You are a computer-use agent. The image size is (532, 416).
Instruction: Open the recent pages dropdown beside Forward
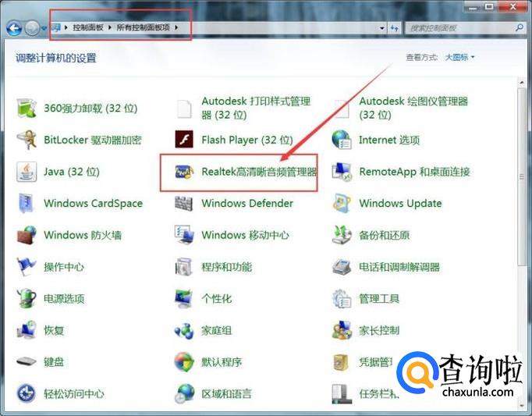coord(44,28)
